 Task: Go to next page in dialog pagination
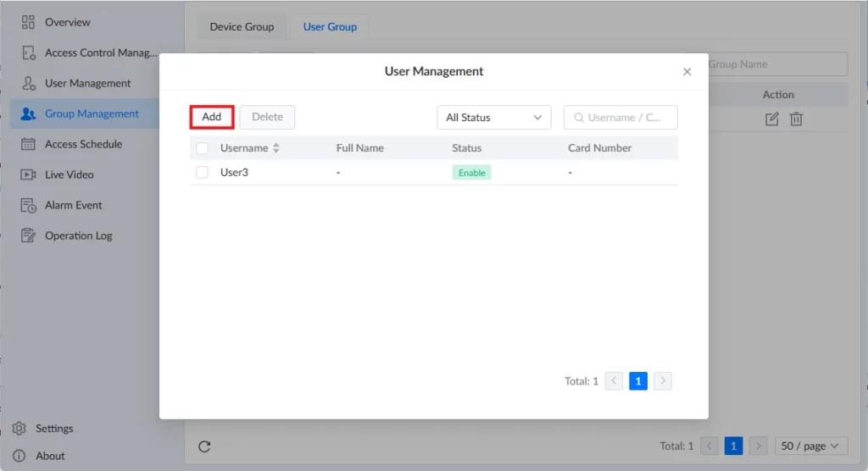point(663,381)
